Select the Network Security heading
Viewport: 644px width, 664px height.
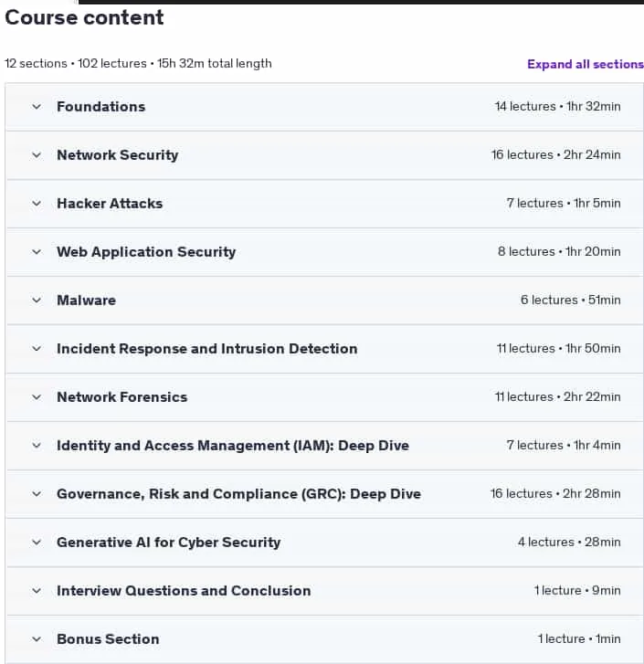click(118, 155)
